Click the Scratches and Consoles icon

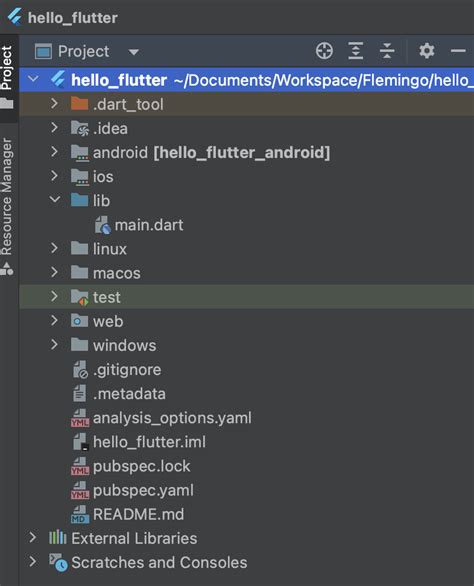click(x=58, y=563)
